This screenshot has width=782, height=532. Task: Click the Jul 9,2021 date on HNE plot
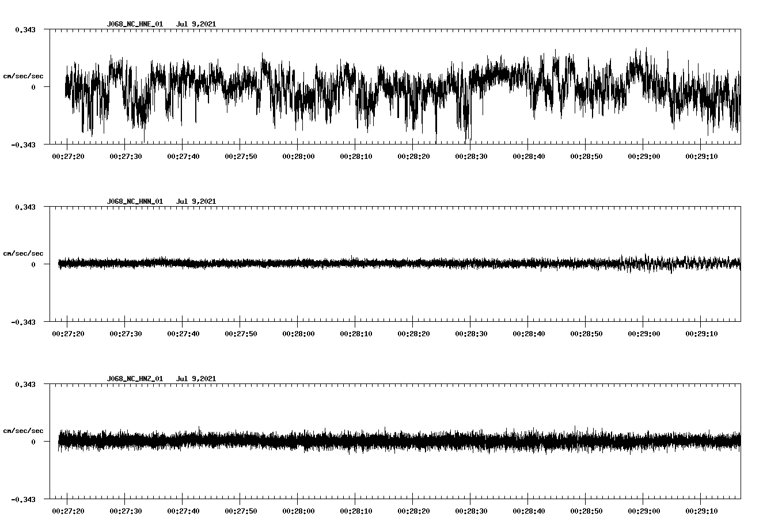click(196, 24)
